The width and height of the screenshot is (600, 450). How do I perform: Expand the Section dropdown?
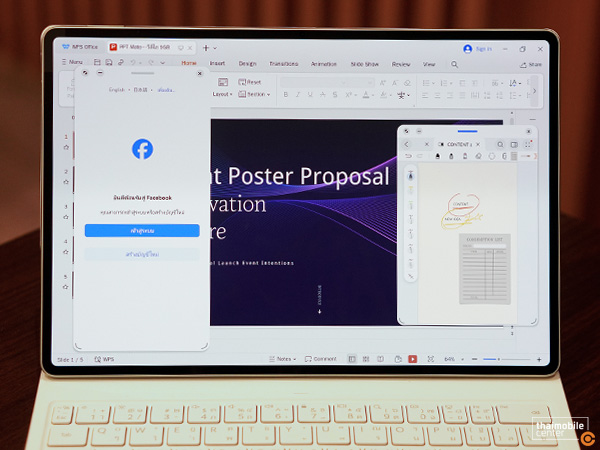click(254, 94)
